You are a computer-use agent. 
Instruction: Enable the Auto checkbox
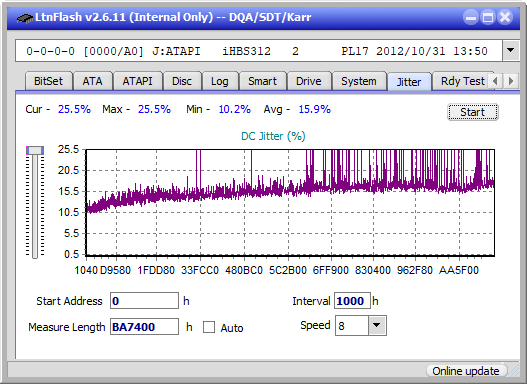coord(209,327)
